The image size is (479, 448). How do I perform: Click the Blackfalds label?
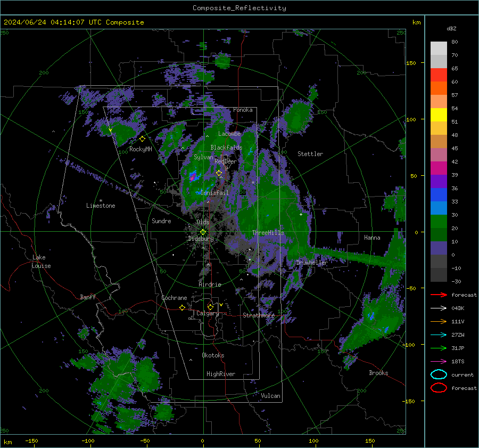(x=226, y=148)
